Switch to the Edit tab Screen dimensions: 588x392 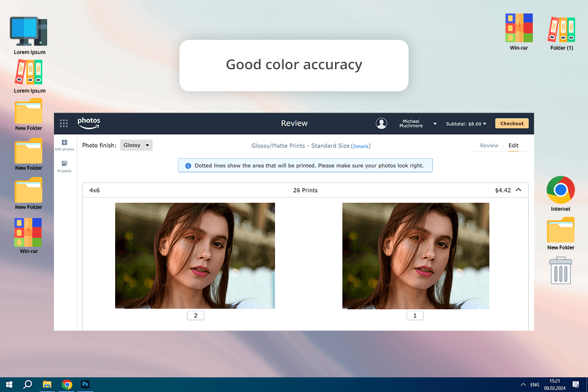tap(513, 146)
